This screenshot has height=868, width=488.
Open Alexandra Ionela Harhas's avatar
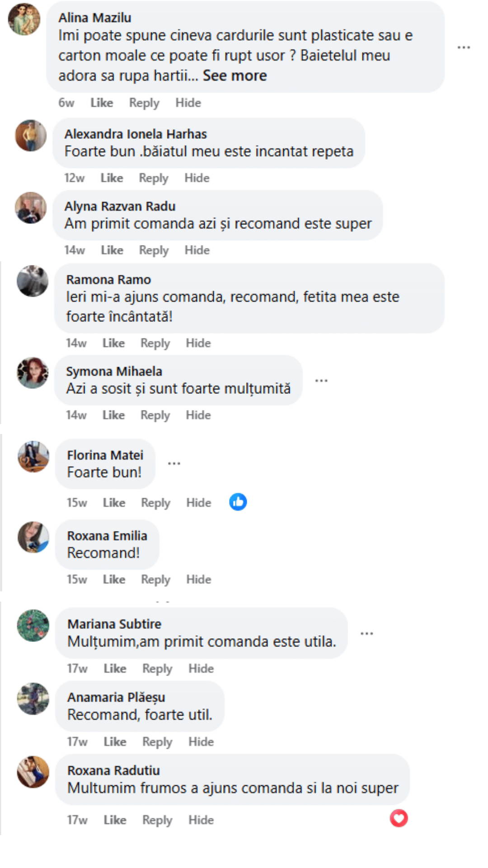coord(31,135)
